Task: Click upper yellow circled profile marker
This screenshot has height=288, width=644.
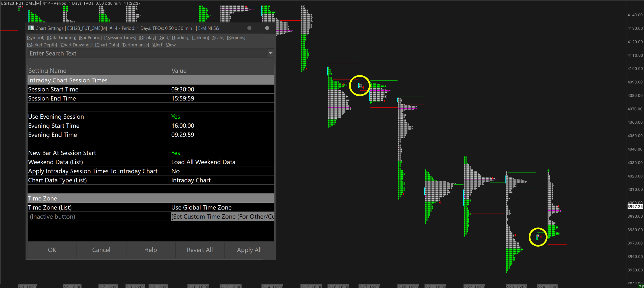Action: [x=360, y=86]
